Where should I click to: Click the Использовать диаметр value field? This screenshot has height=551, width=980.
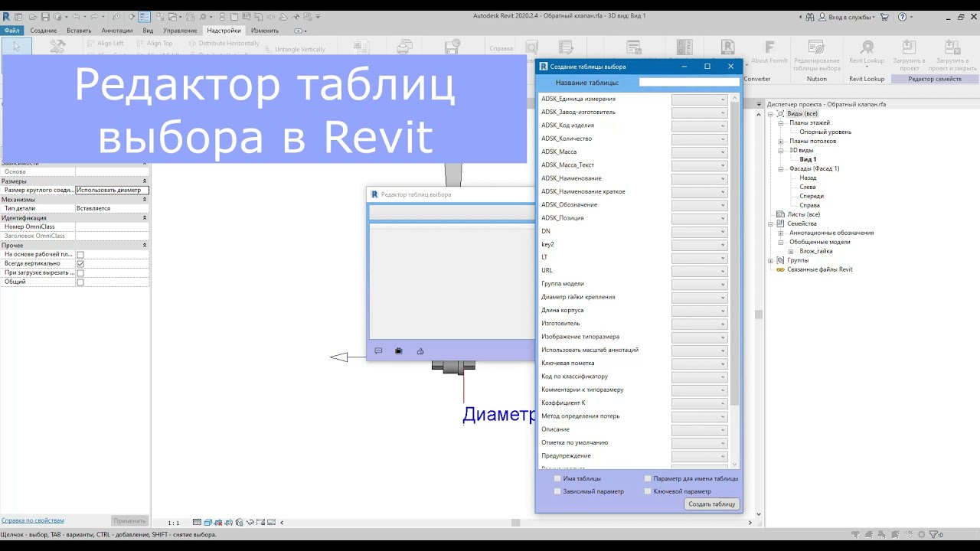point(112,190)
